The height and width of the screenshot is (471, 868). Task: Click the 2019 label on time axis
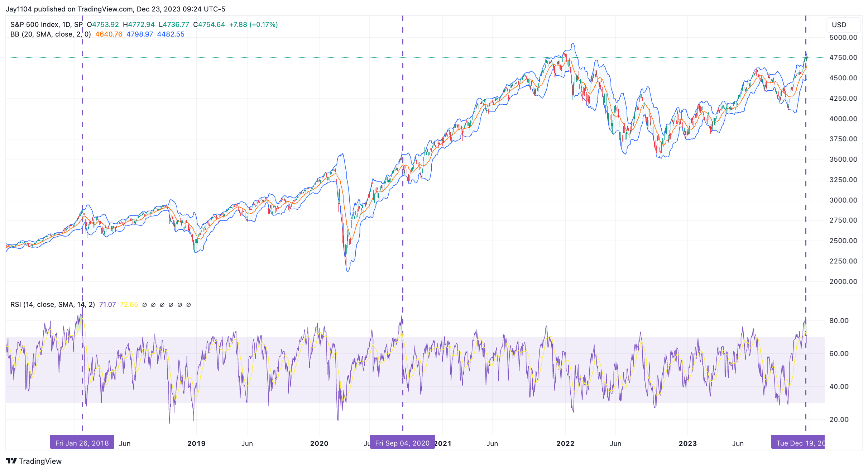[x=196, y=443]
